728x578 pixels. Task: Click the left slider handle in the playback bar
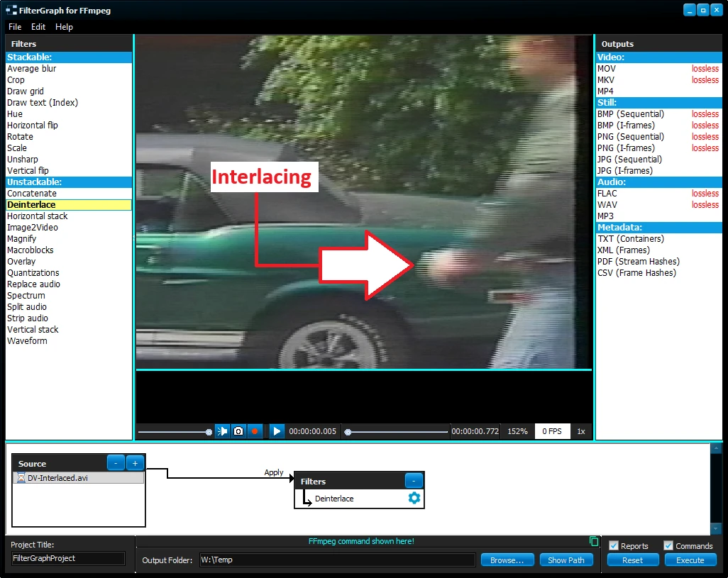[x=209, y=432]
